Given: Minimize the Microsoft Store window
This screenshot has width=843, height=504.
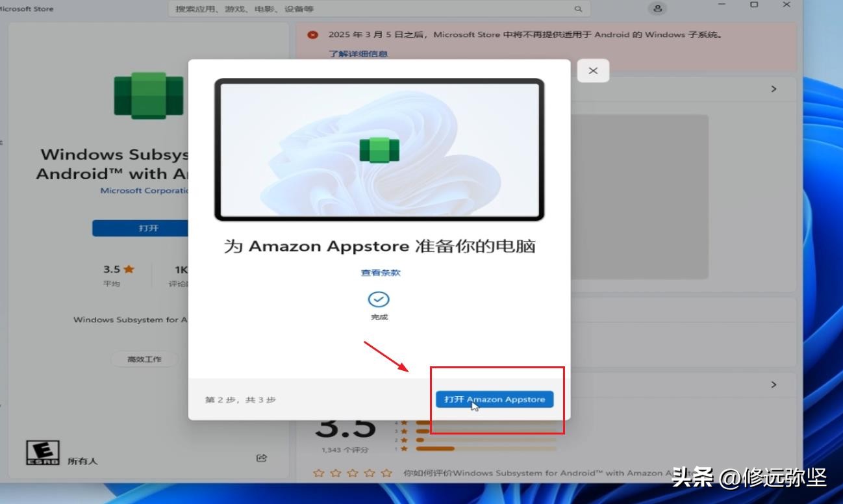Looking at the screenshot, I should pyautogui.click(x=722, y=5).
